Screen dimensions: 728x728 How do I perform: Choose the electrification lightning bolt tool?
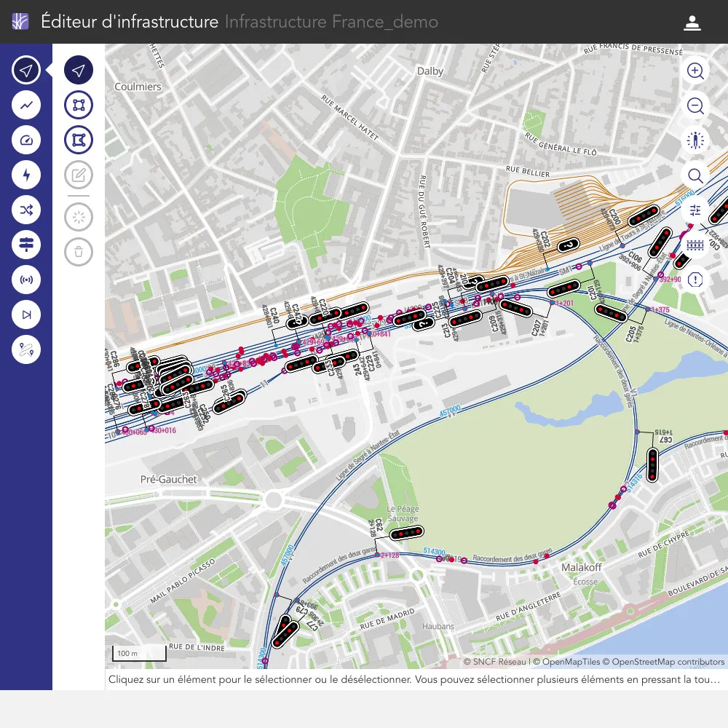click(x=26, y=175)
